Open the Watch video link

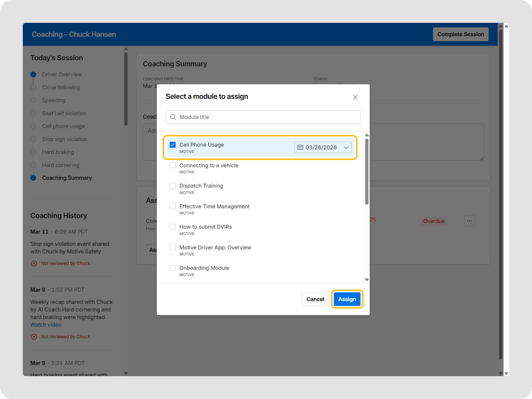(x=46, y=325)
